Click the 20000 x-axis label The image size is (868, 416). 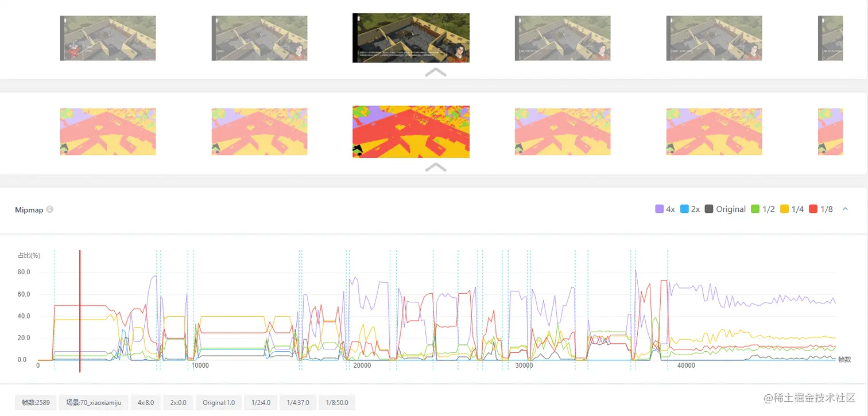click(x=362, y=366)
